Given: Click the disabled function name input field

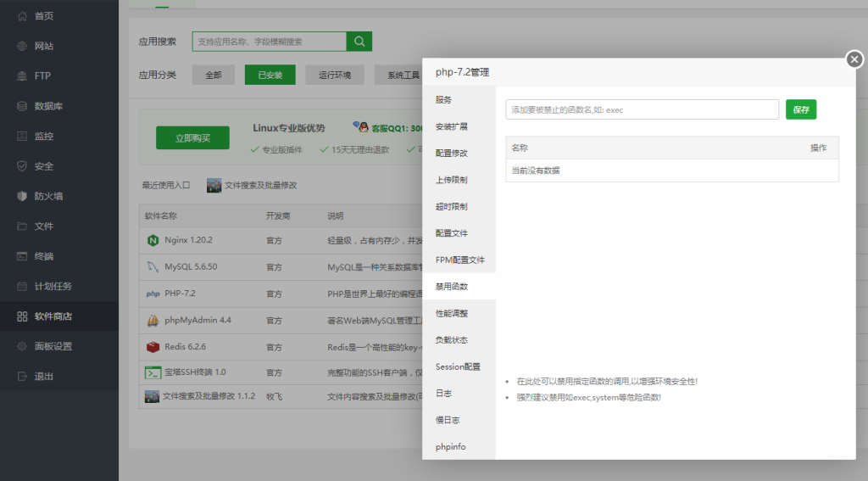Looking at the screenshot, I should (x=642, y=109).
